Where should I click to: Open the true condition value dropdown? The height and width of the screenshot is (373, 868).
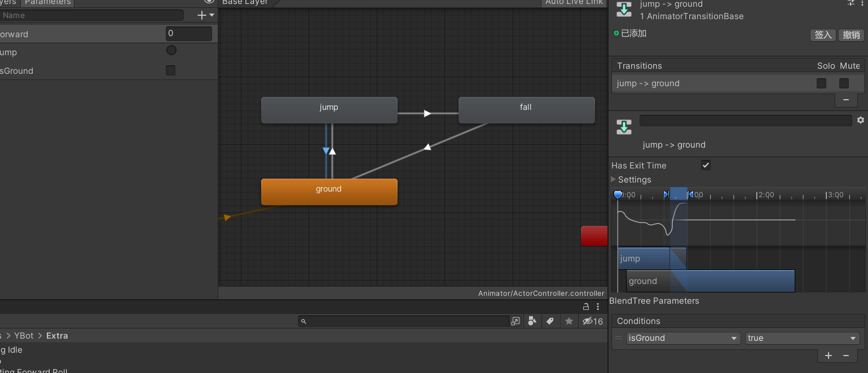click(x=802, y=338)
